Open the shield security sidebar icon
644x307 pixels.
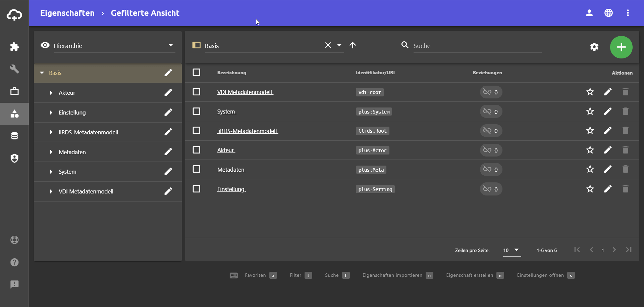[x=14, y=158]
